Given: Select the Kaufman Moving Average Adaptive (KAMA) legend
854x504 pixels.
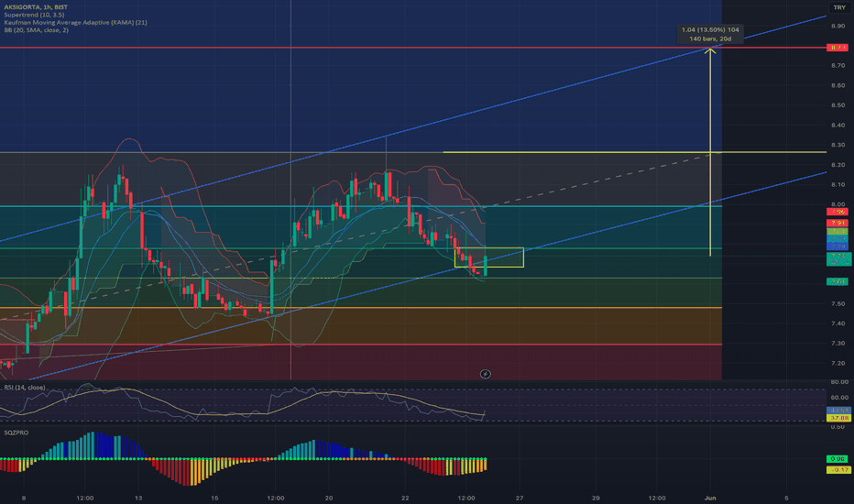Looking at the screenshot, I should 75,22.
